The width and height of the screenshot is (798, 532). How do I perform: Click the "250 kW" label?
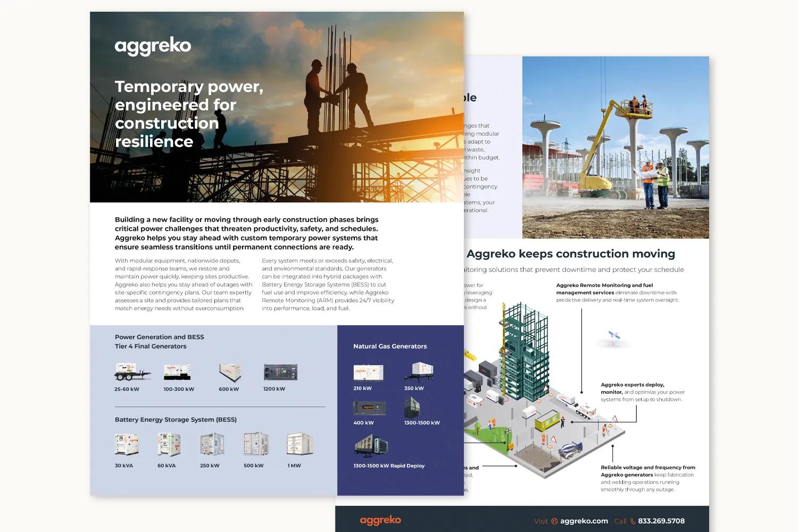210,465
